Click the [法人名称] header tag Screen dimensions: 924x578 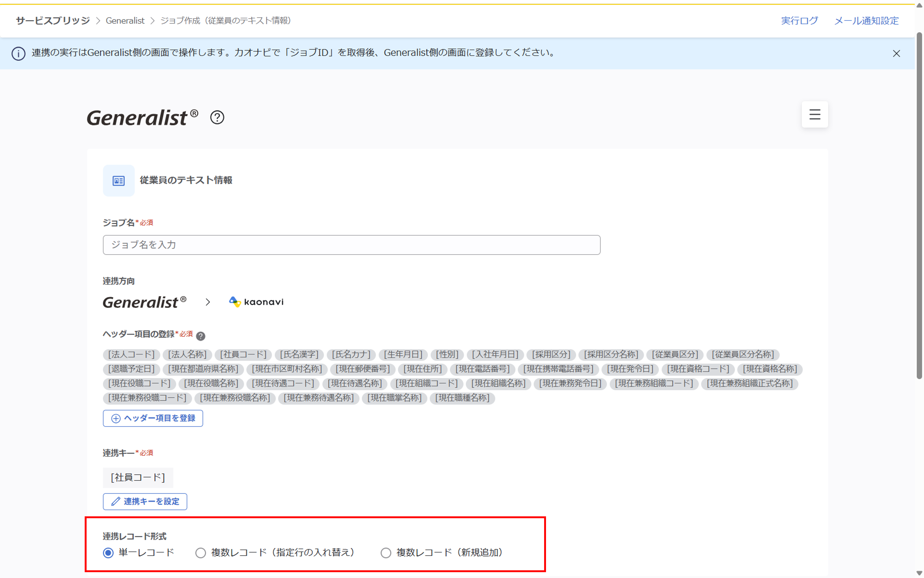(187, 354)
